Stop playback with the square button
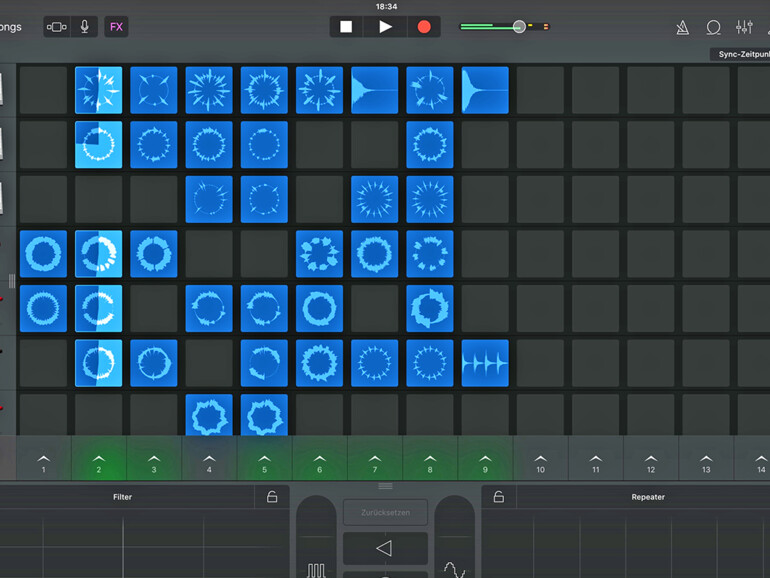Viewport: 770px width, 578px height. click(346, 27)
